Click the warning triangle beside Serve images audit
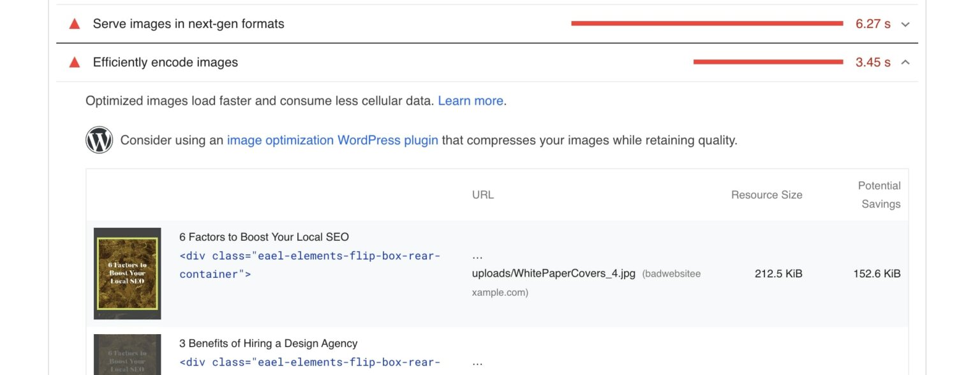Image resolution: width=980 pixels, height=375 pixels. pos(75,24)
